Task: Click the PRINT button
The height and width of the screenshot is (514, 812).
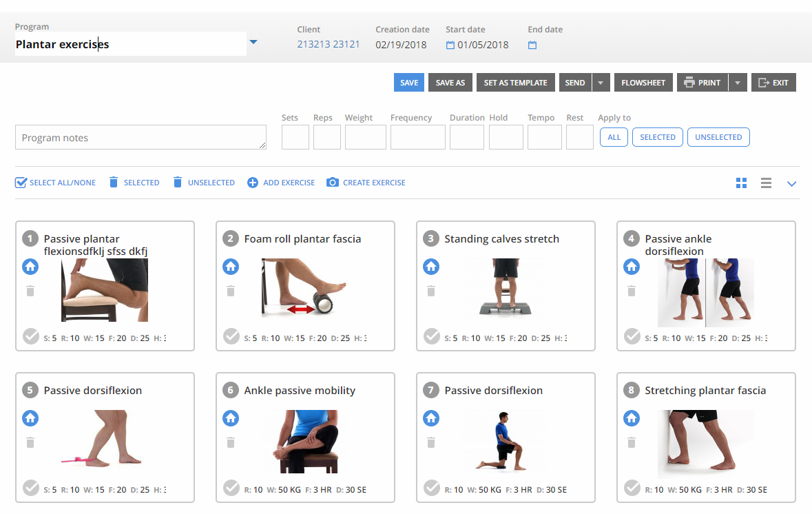Action: click(x=702, y=83)
